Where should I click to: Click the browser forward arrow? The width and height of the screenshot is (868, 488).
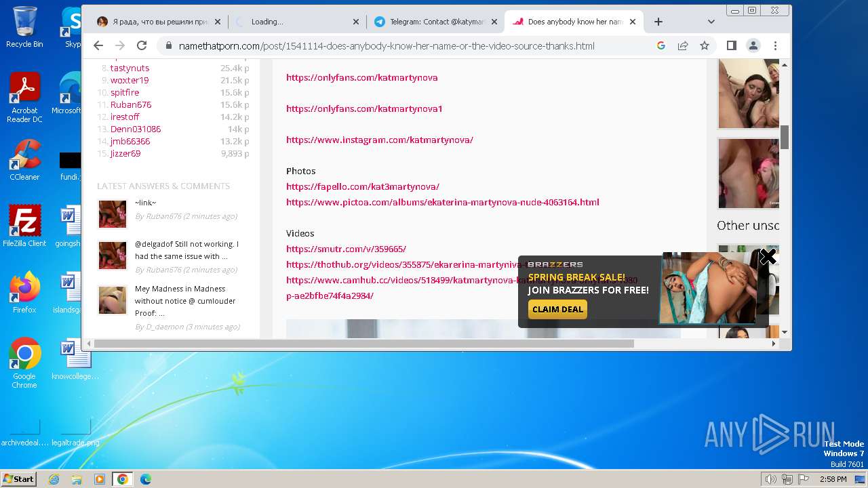tap(120, 45)
